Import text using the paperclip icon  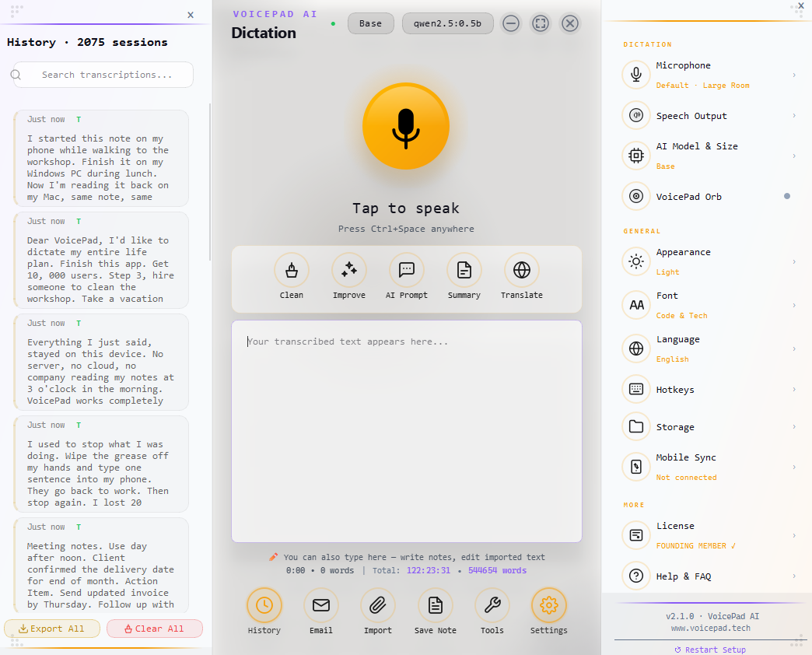[x=377, y=612]
